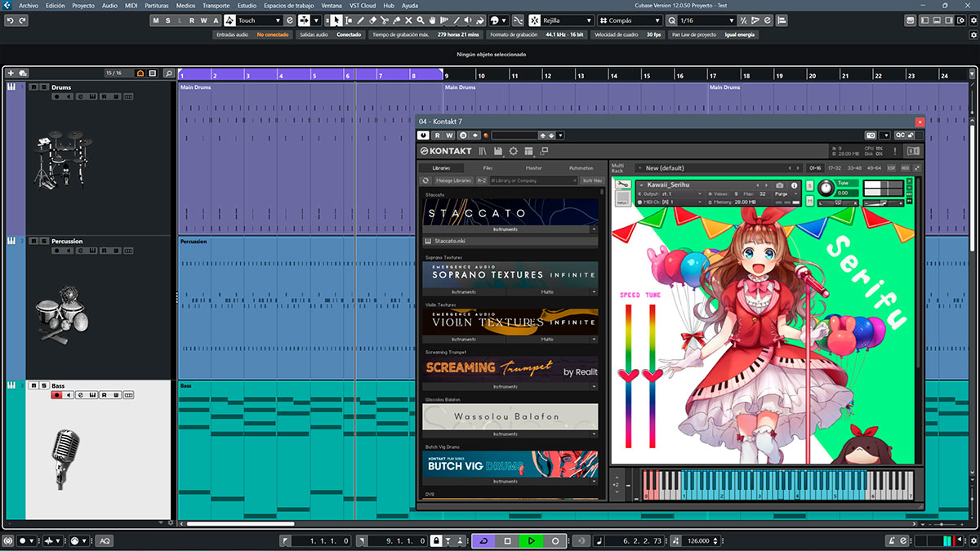Viewport: 980px width, 551px height.
Task: Open the Archivo menu
Action: tap(28, 5)
